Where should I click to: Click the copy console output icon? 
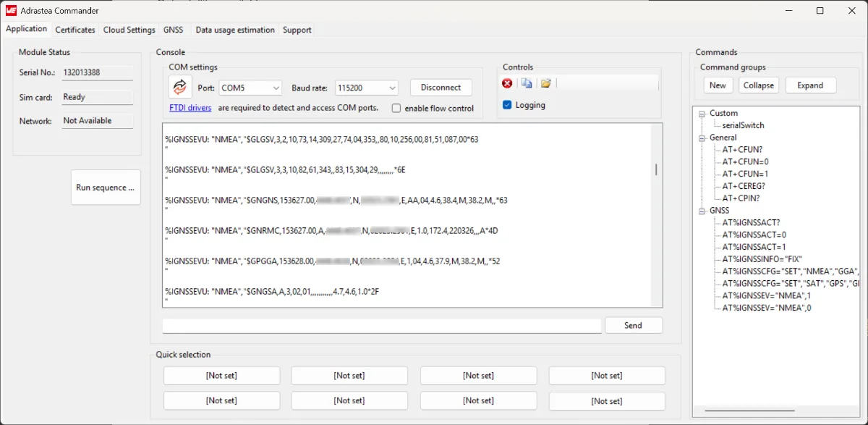(x=527, y=84)
